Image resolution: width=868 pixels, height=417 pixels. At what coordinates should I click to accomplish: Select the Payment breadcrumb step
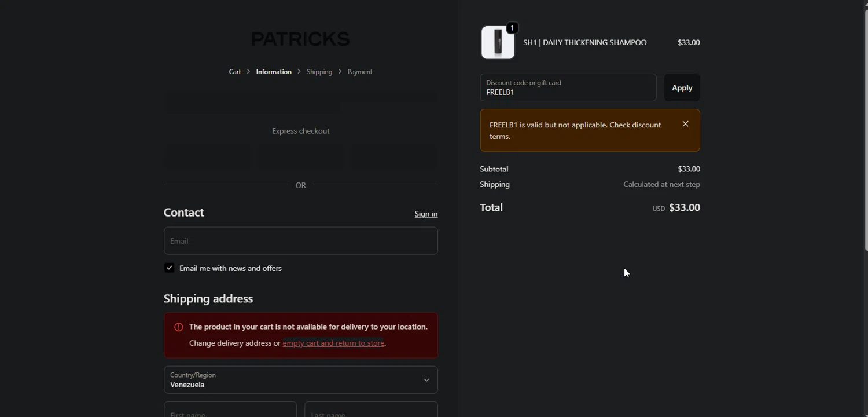(x=360, y=72)
